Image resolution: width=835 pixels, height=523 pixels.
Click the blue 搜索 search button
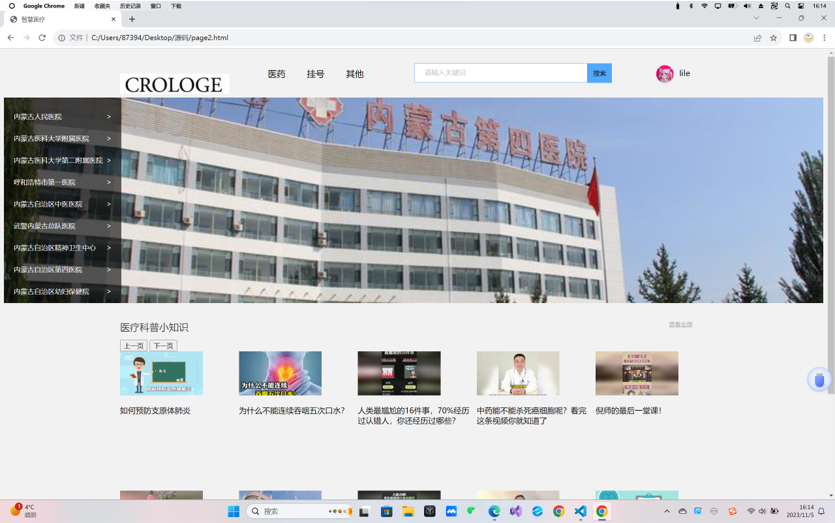click(599, 73)
